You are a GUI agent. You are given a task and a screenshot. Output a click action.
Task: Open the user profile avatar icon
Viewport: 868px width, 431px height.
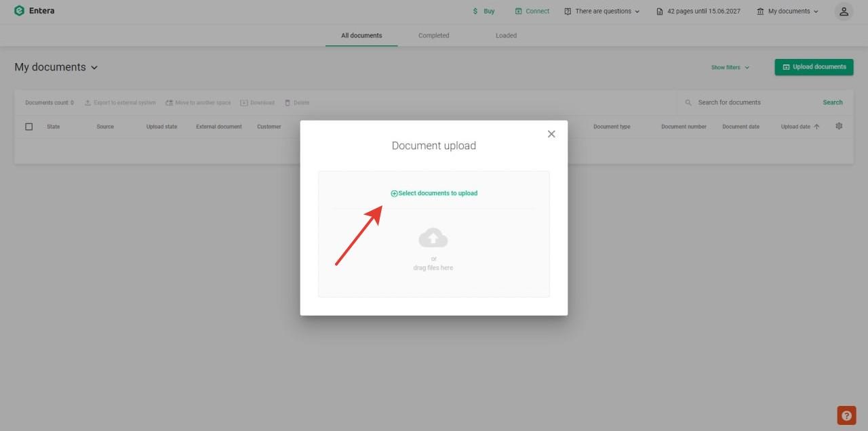pyautogui.click(x=843, y=12)
